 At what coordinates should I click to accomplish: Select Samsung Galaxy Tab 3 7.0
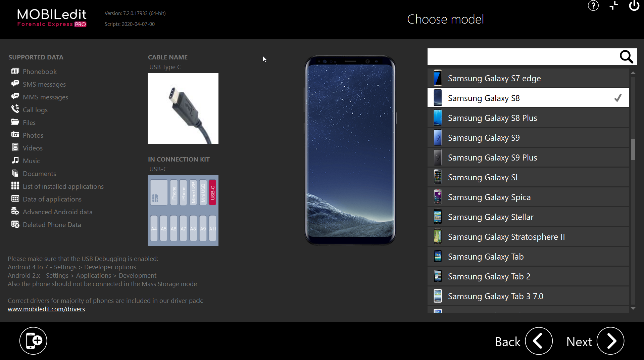(x=528, y=296)
